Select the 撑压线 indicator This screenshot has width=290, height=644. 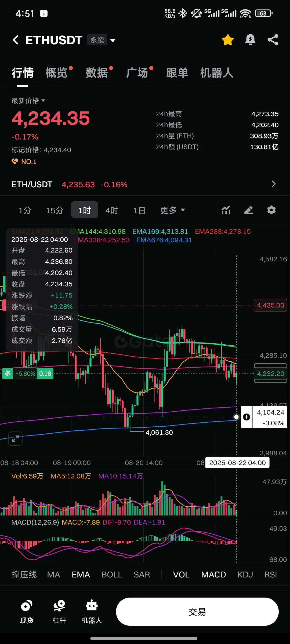24,575
